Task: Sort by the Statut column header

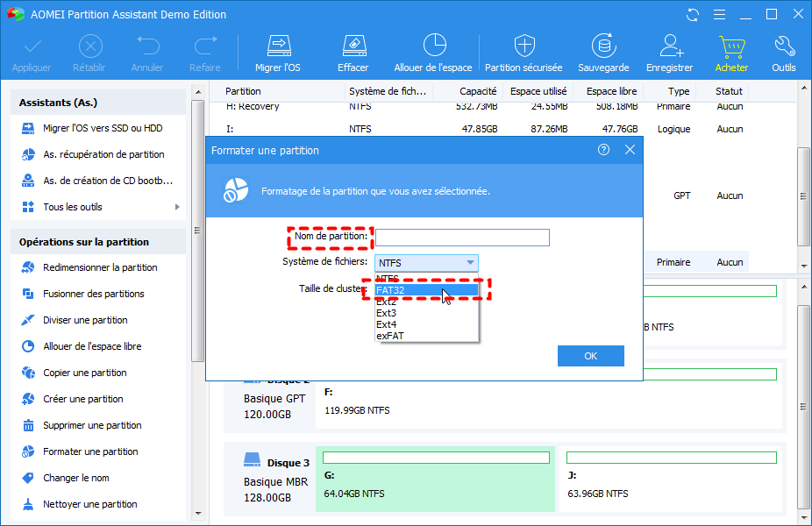Action: (730, 91)
